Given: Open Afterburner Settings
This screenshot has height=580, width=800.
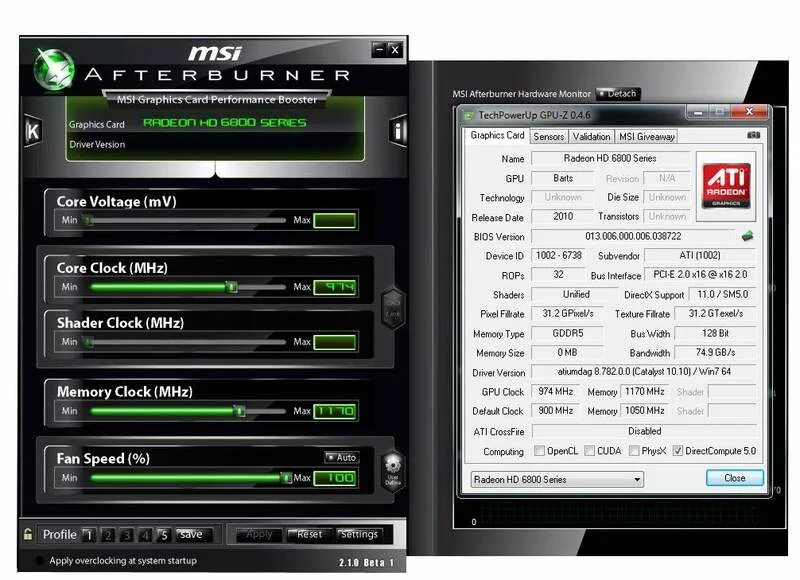Looking at the screenshot, I should tap(359, 535).
